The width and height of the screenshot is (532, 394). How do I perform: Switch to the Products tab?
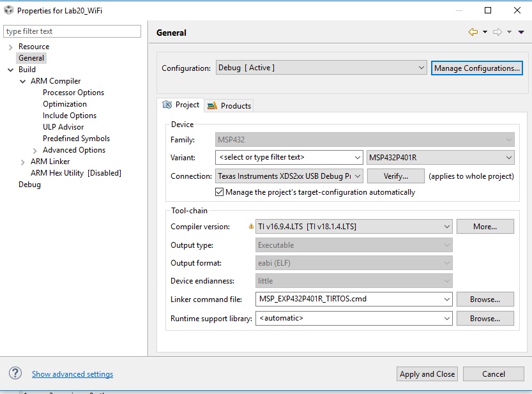(x=229, y=105)
